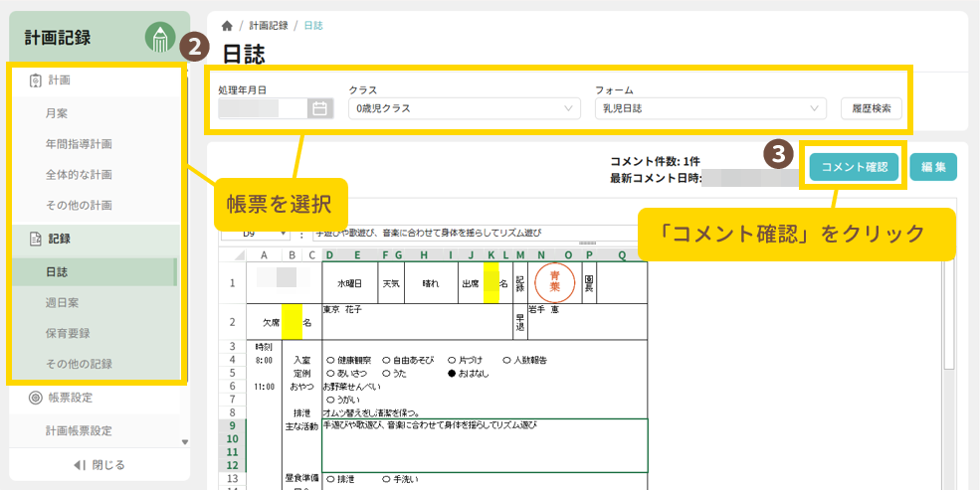Click the 計画 clipboard icon in sidebar
The height and width of the screenshot is (490, 980).
[35, 81]
